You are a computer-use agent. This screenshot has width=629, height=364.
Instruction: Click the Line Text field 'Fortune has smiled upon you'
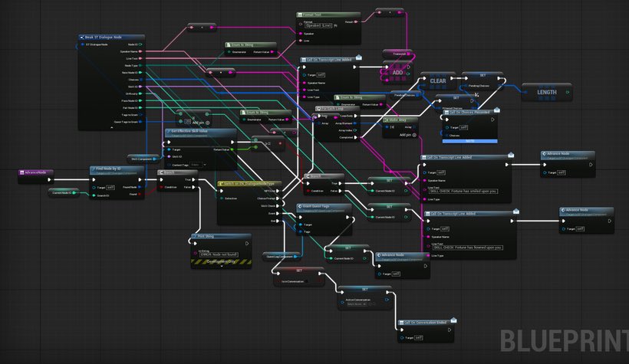coord(463,192)
